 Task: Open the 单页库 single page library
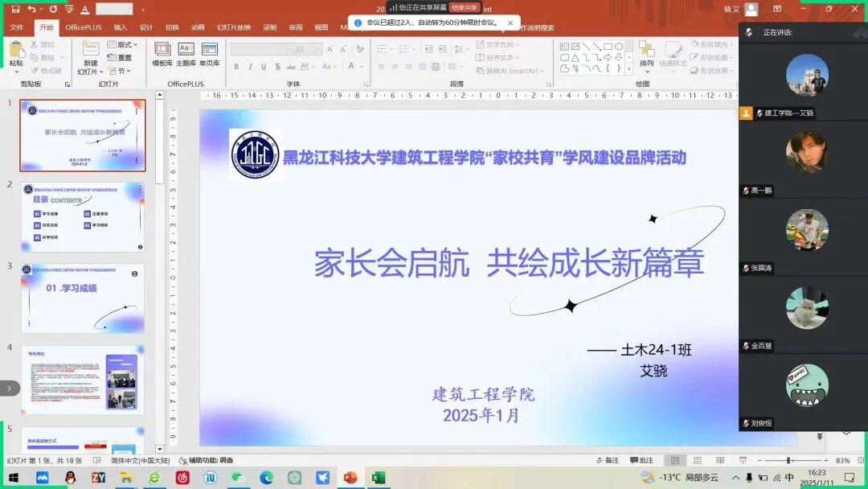coord(210,53)
